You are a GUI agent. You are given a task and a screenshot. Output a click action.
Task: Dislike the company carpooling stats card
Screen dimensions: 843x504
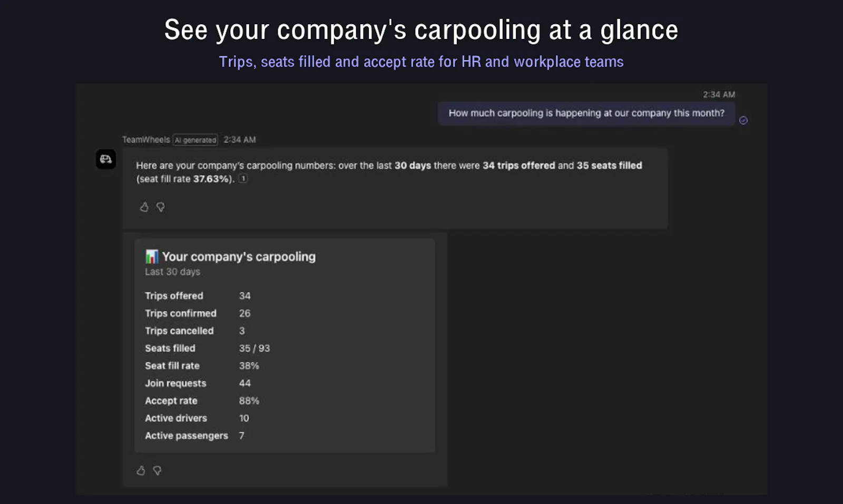click(157, 470)
